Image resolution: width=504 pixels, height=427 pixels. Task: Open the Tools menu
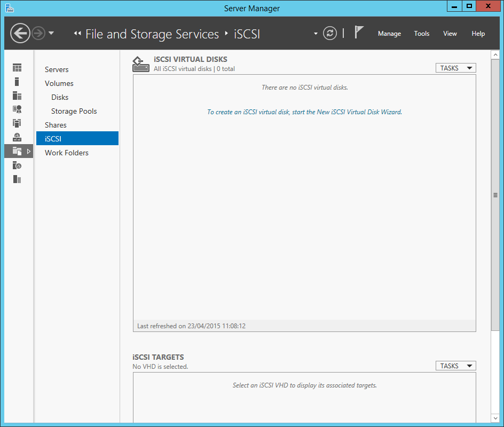(x=421, y=34)
